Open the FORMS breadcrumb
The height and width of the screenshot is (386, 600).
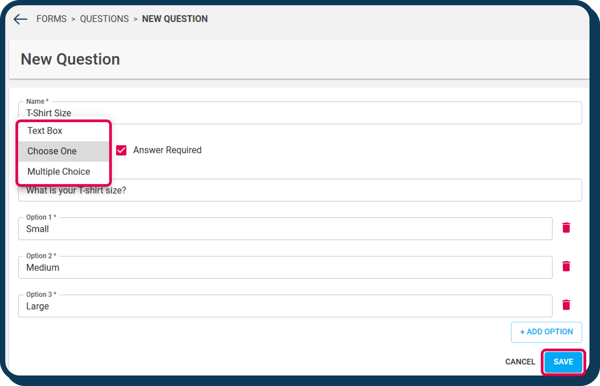point(51,19)
